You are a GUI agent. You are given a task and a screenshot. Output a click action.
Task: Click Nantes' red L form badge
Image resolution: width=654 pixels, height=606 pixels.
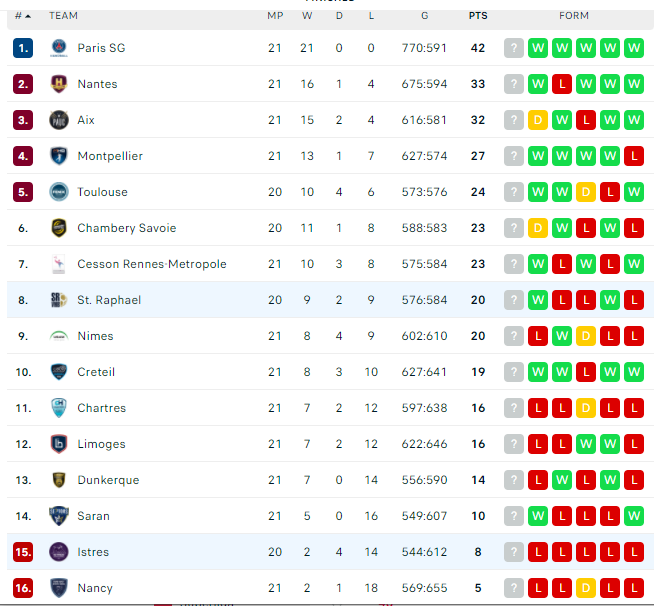(562, 84)
